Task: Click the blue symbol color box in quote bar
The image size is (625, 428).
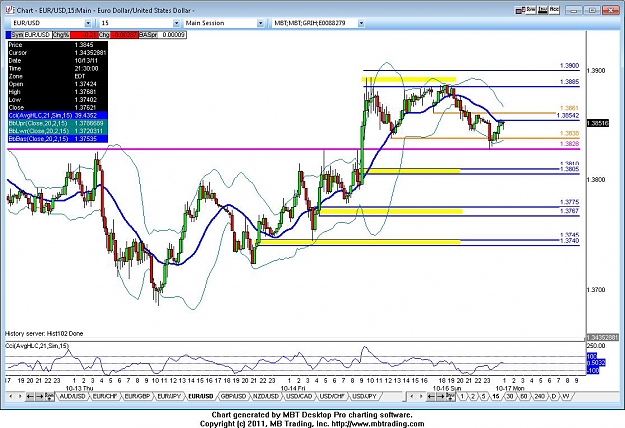Action: (9, 35)
